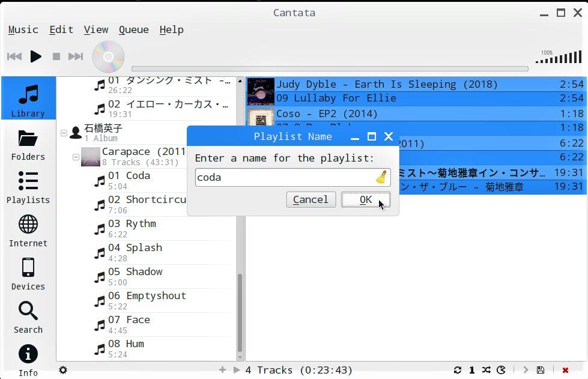The width and height of the screenshot is (588, 379).
Task: Start playback with the play button
Action: click(35, 56)
